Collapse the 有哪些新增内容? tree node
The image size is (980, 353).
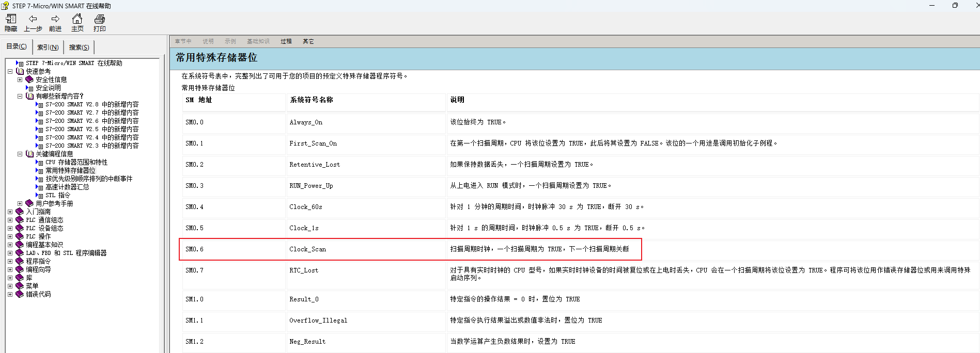[x=20, y=96]
